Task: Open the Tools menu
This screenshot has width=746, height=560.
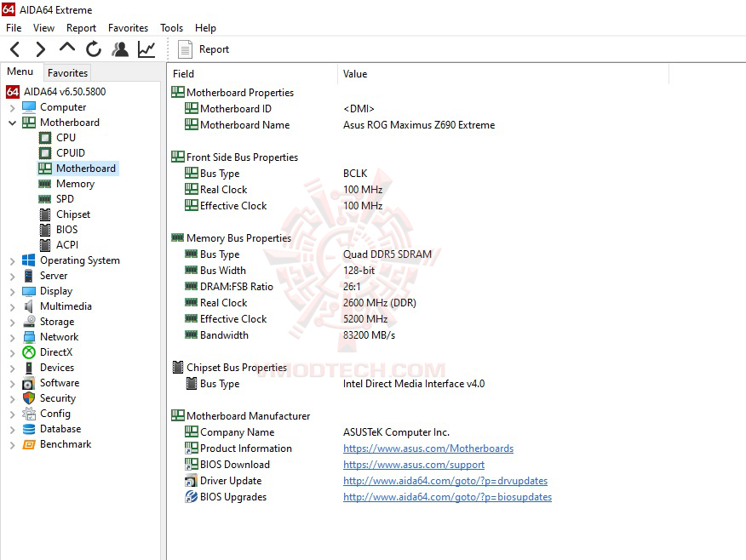Action: tap(172, 28)
